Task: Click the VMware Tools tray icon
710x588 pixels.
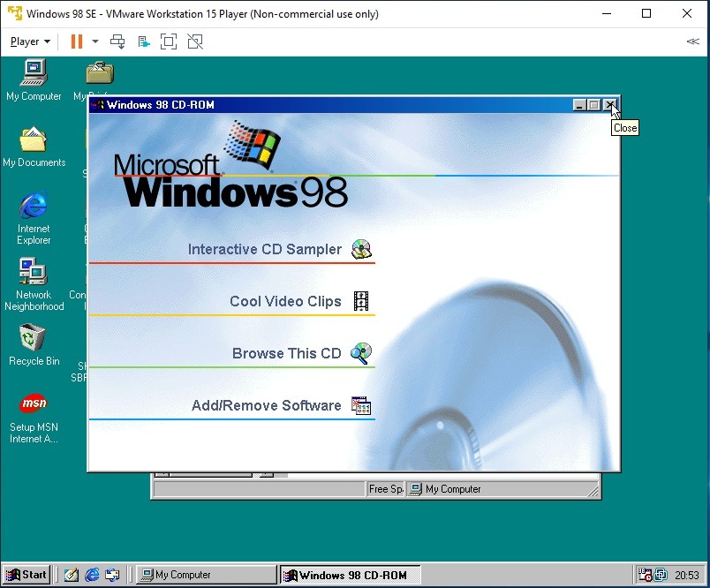Action: click(661, 575)
